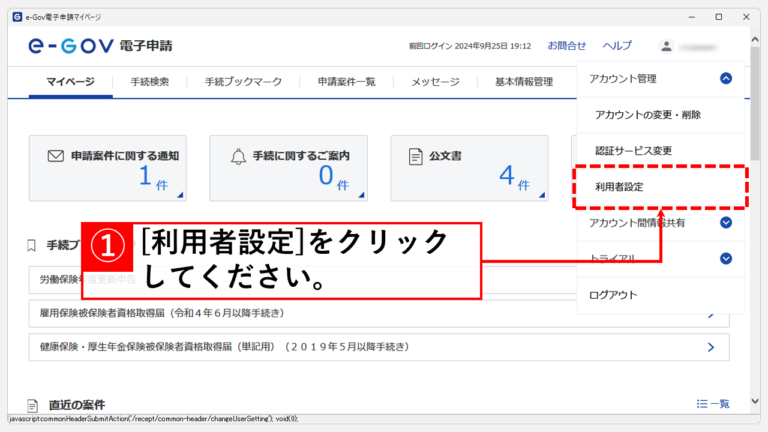This screenshot has width=768, height=432.
Task: Click the document icon for 公文書
Action: coord(415,156)
